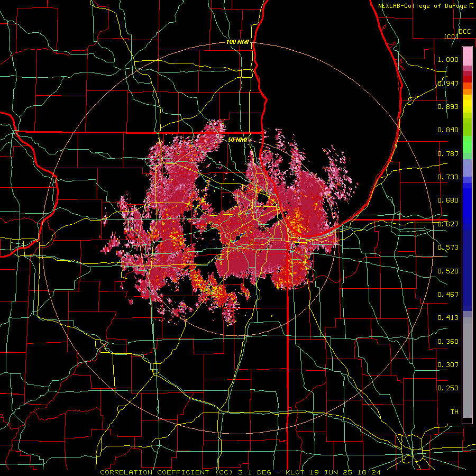Viewport: 476px width, 476px height.
Task: Select the 0.253 legend value
Action: 448,388
